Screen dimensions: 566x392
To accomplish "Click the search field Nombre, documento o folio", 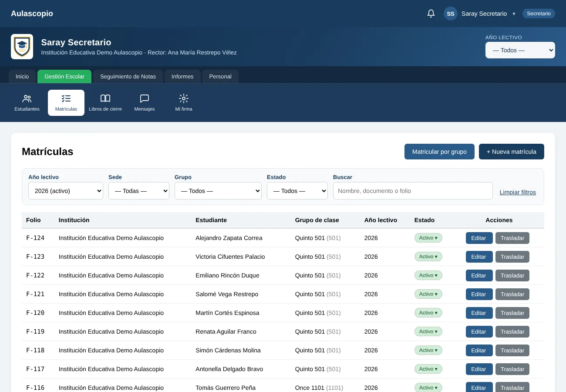I will click(413, 191).
